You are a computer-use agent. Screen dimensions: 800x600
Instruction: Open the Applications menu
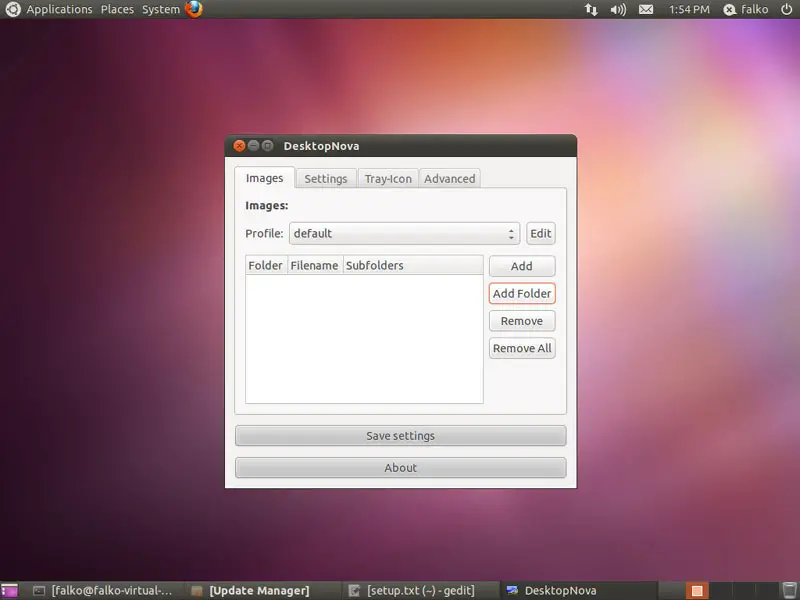[x=59, y=9]
